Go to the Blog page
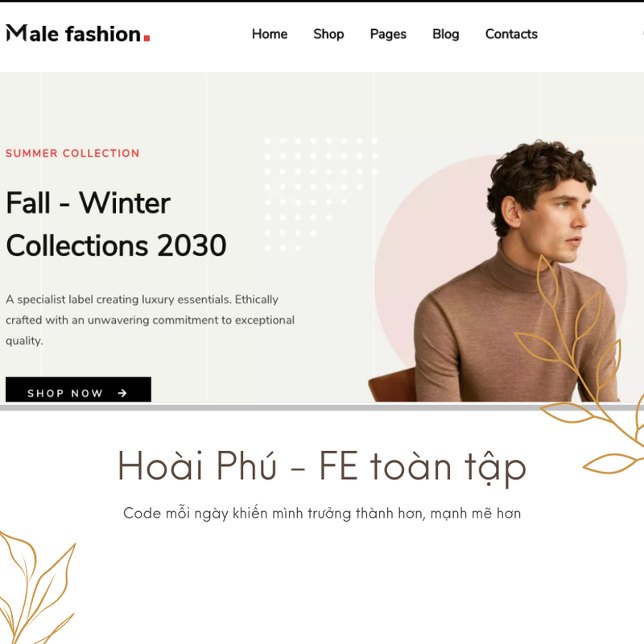Screen dimensions: 644x644 pos(446,34)
